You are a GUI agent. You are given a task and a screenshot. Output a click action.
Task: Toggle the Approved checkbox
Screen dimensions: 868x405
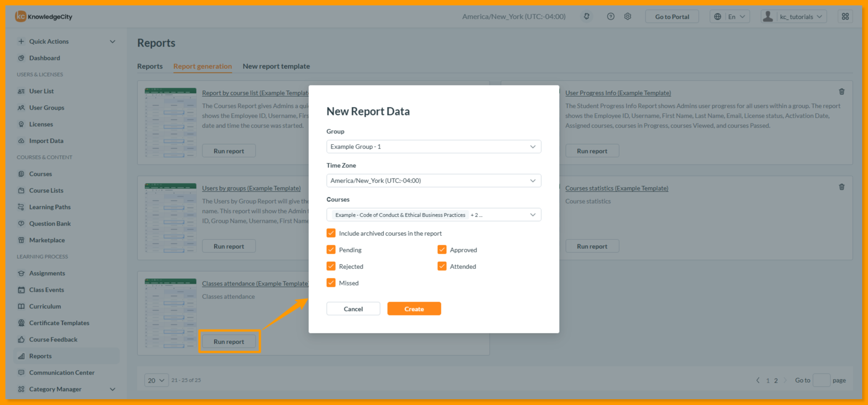[442, 250]
